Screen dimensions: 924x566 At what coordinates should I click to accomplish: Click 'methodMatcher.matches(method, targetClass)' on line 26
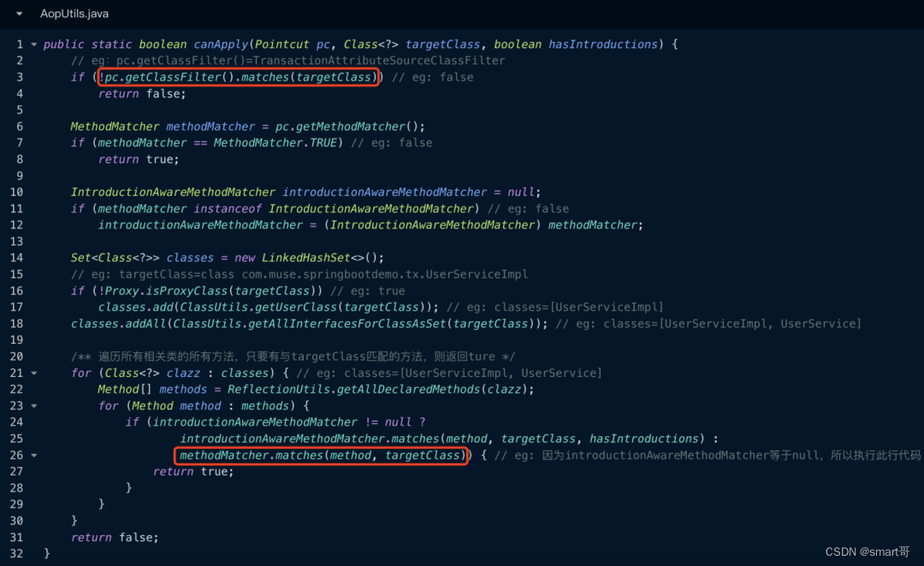[x=322, y=455]
